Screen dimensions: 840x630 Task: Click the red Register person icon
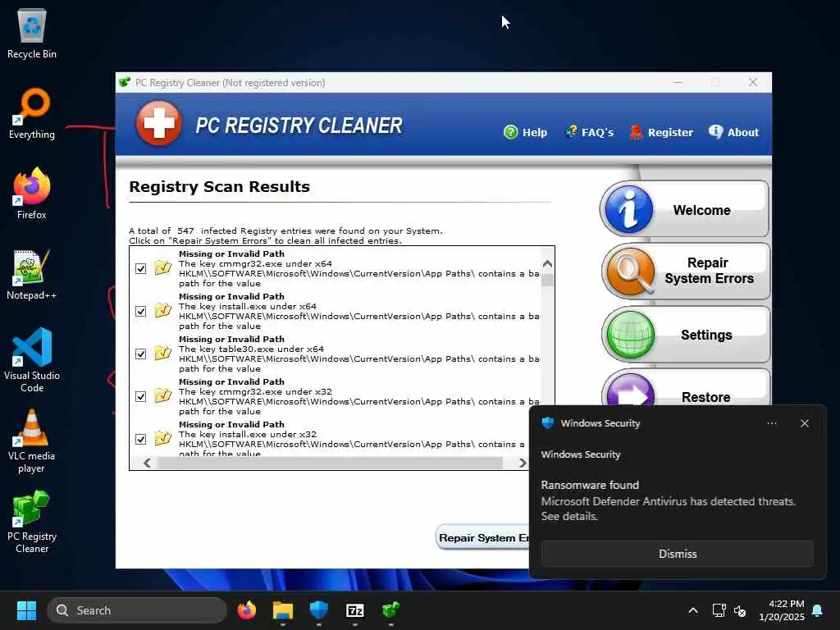coord(636,132)
